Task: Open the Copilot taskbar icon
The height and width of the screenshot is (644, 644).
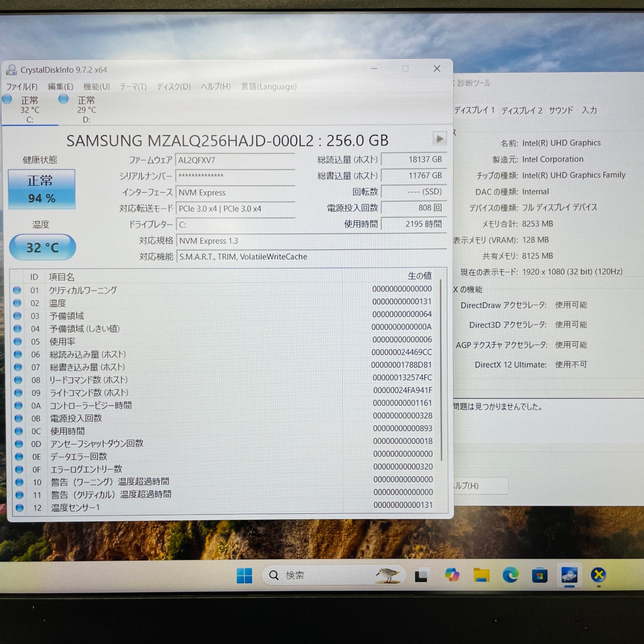Action: click(x=452, y=575)
